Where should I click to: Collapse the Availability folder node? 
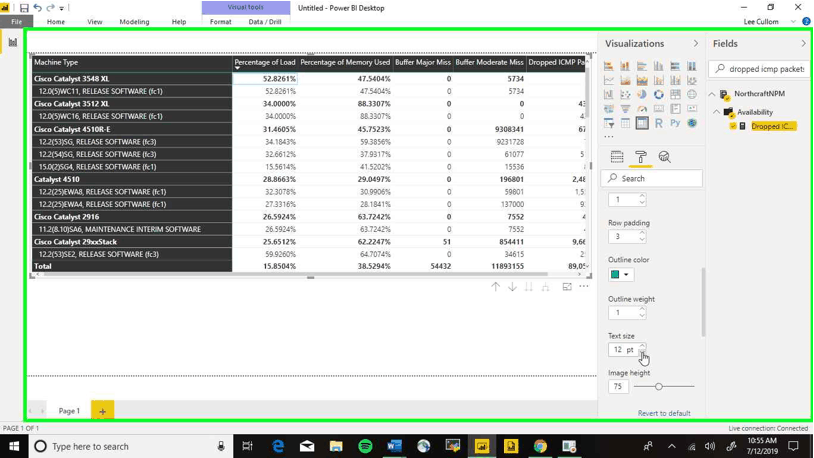[716, 112]
